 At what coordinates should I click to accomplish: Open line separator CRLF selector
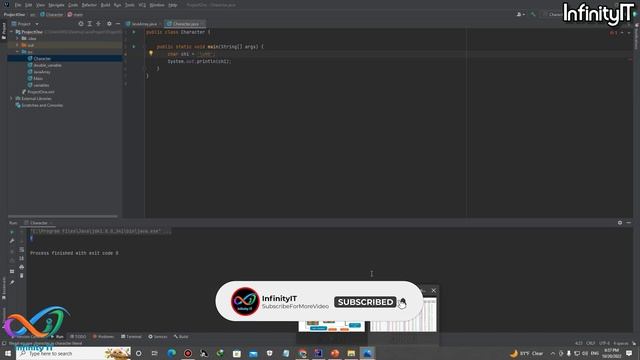point(590,343)
